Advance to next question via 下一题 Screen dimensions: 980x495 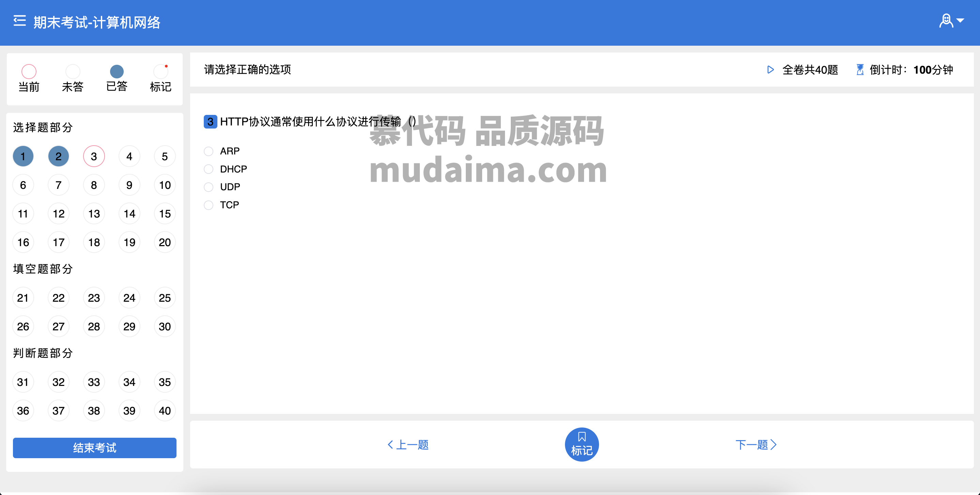coord(756,445)
